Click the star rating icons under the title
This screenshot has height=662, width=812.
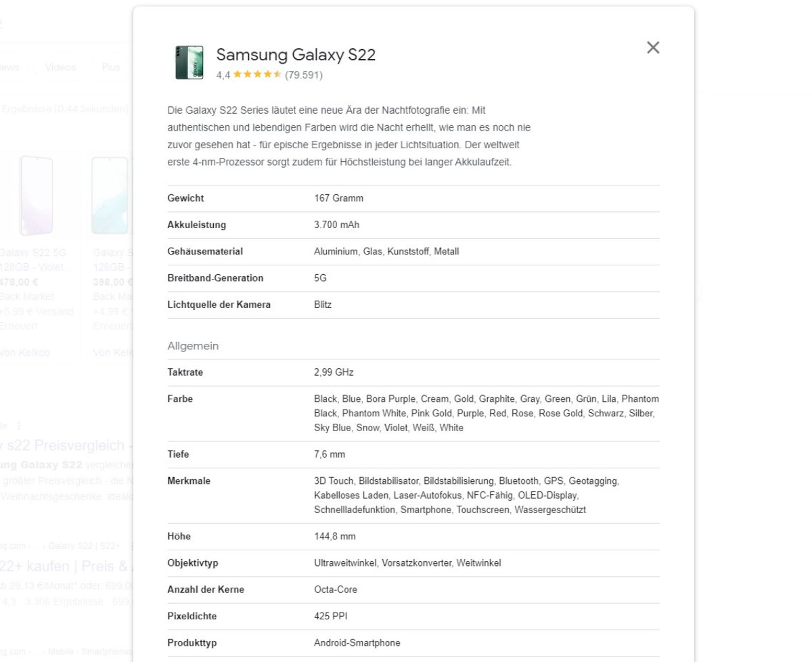pyautogui.click(x=256, y=75)
